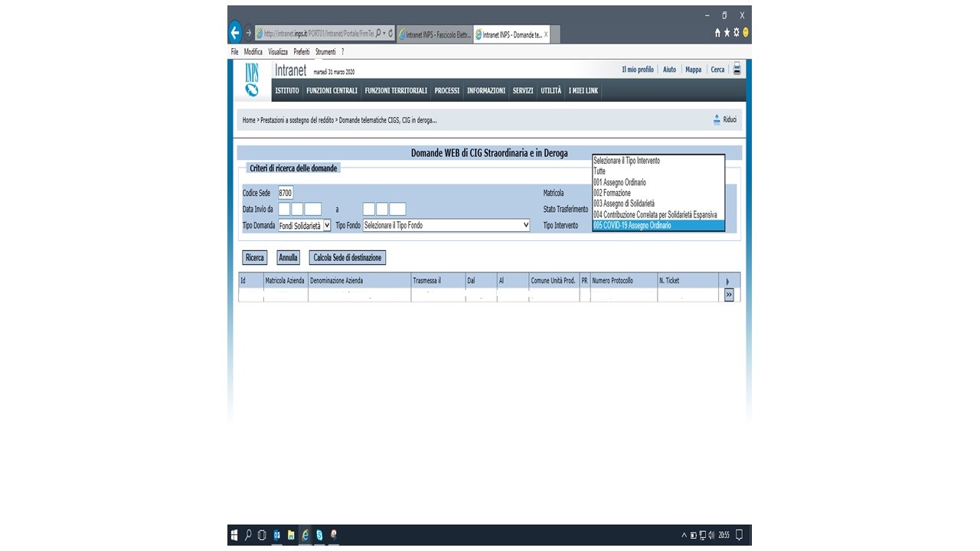This screenshot has height=551, width=980.
Task: Open FUNZIONI TERRITORIALI navigation menu
Action: (396, 90)
